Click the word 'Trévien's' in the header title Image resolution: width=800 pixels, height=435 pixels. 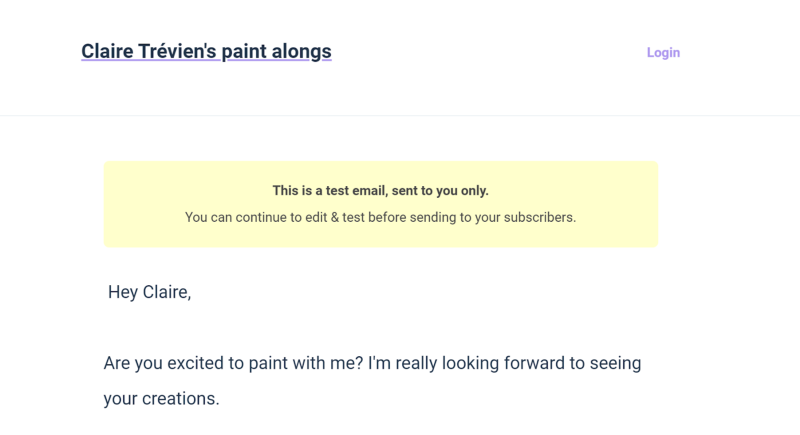coord(177,51)
